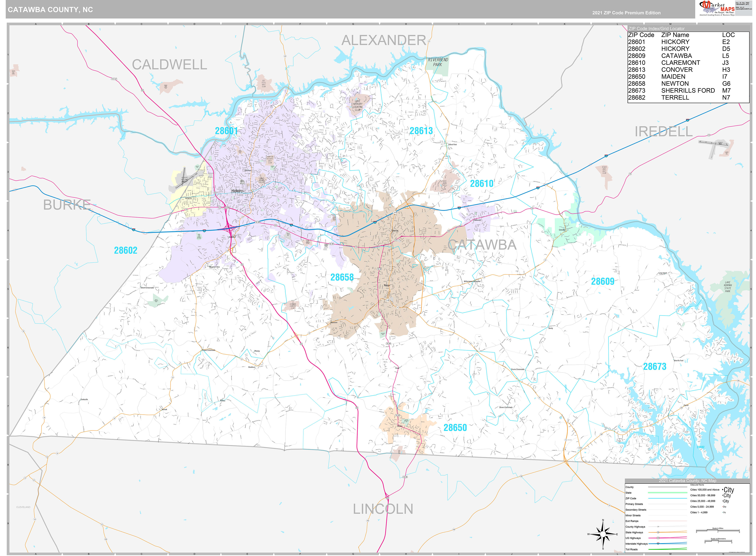Click the 28609 ZIP label on map
The width and height of the screenshot is (756, 556).
603,281
